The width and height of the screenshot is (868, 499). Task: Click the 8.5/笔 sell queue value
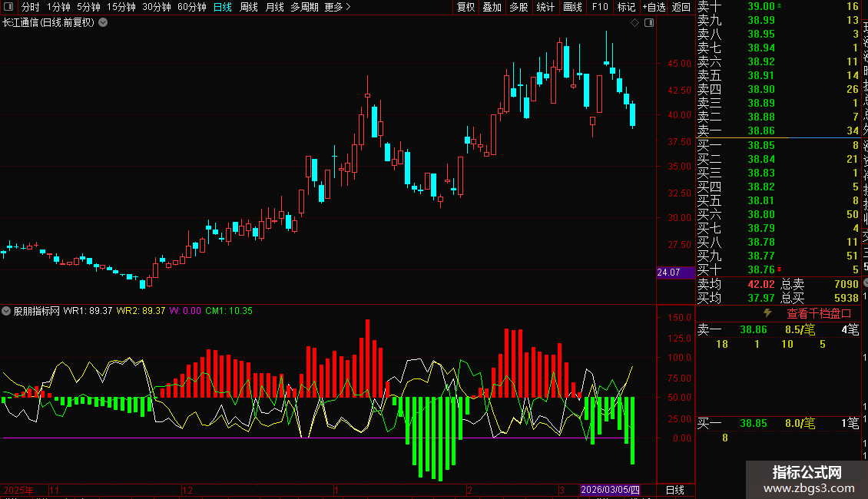pos(800,329)
